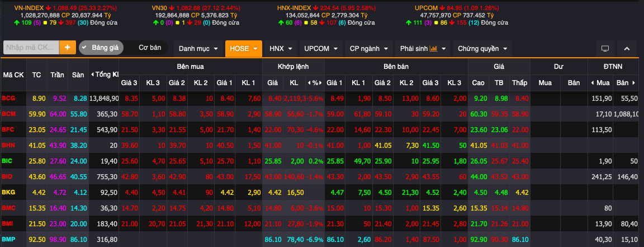Screen dimensions: 644x247
Task: Select stock code BCM in the table
Action: tap(8, 114)
